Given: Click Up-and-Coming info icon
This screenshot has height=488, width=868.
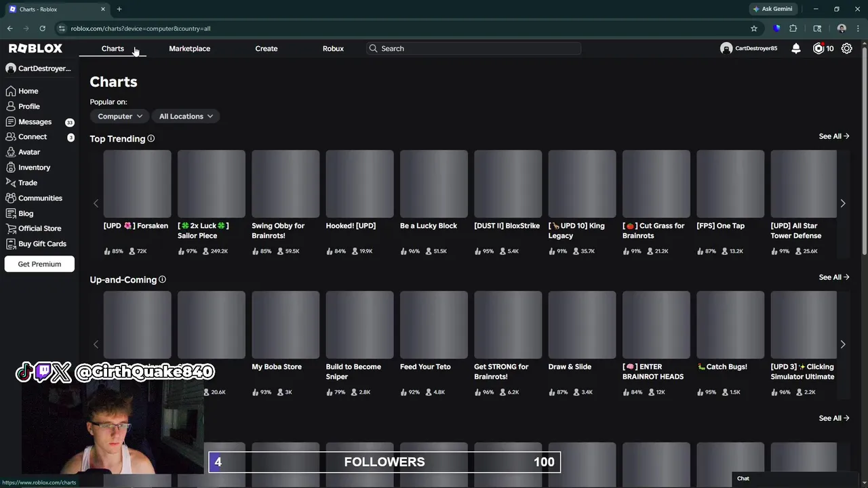Looking at the screenshot, I should click(162, 279).
